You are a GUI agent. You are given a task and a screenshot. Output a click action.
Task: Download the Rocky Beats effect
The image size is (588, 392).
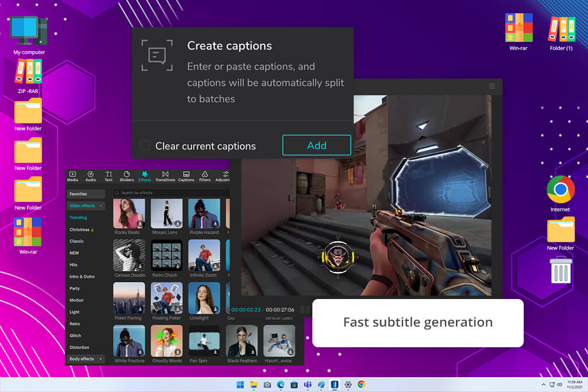tap(140, 223)
